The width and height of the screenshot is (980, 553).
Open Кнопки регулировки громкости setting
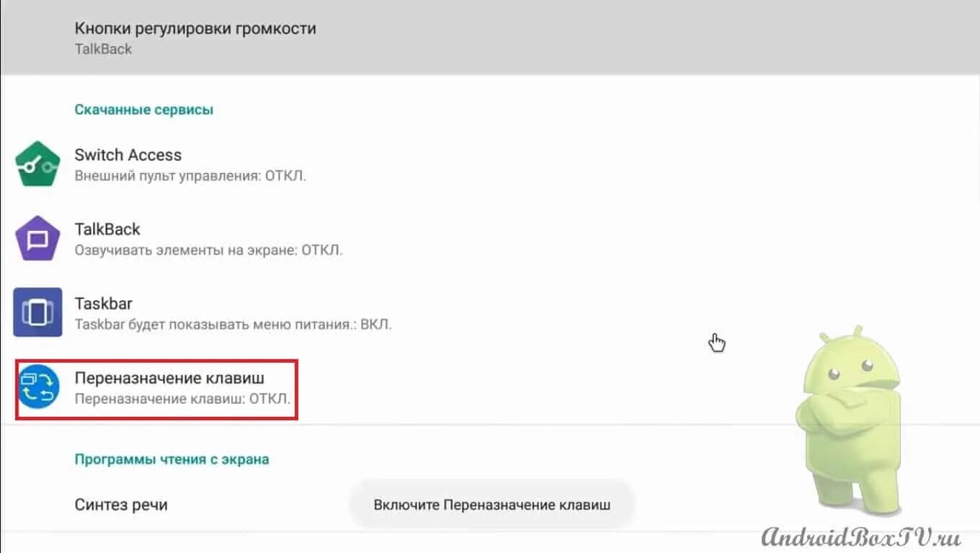(x=490, y=37)
